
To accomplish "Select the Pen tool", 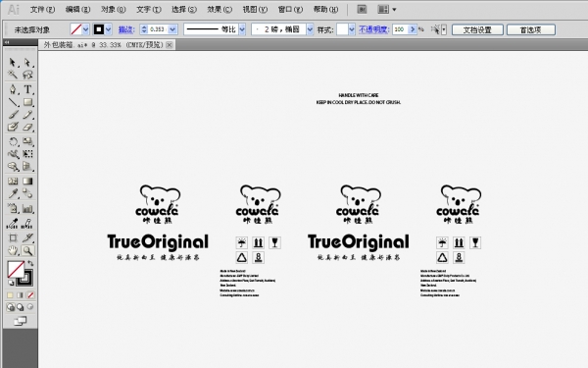I will click(x=13, y=89).
